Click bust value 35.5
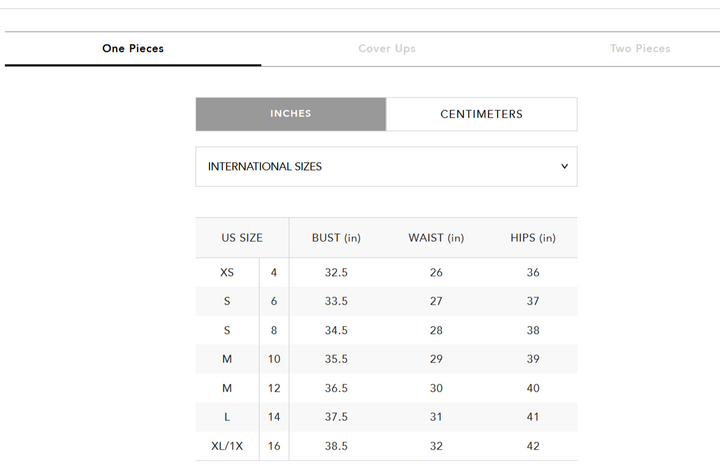The width and height of the screenshot is (720, 472). coord(336,359)
